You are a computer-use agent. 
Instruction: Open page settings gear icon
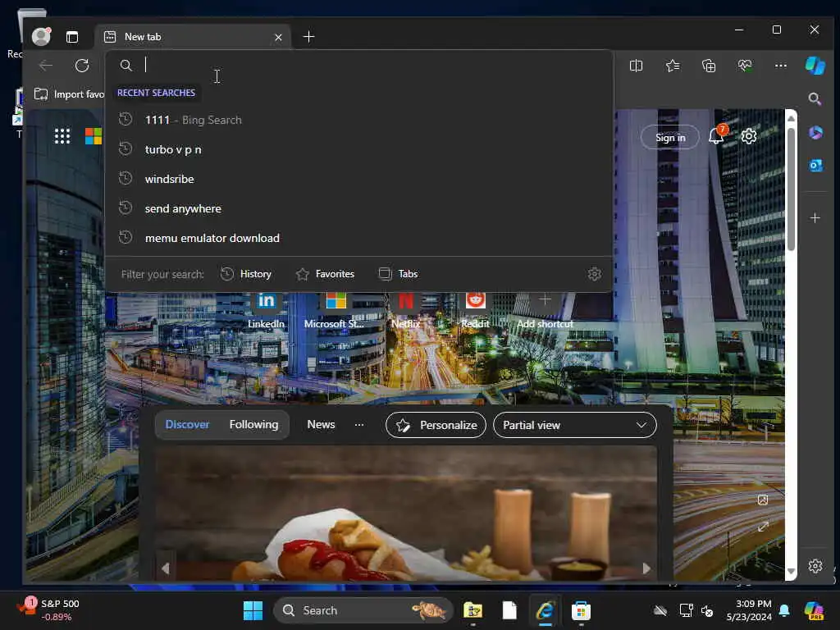coord(748,136)
